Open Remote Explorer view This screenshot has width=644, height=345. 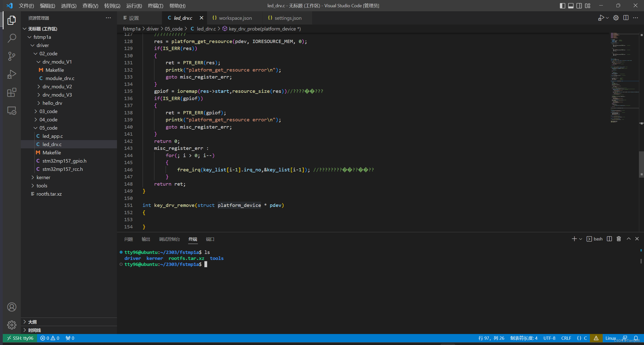click(12, 110)
